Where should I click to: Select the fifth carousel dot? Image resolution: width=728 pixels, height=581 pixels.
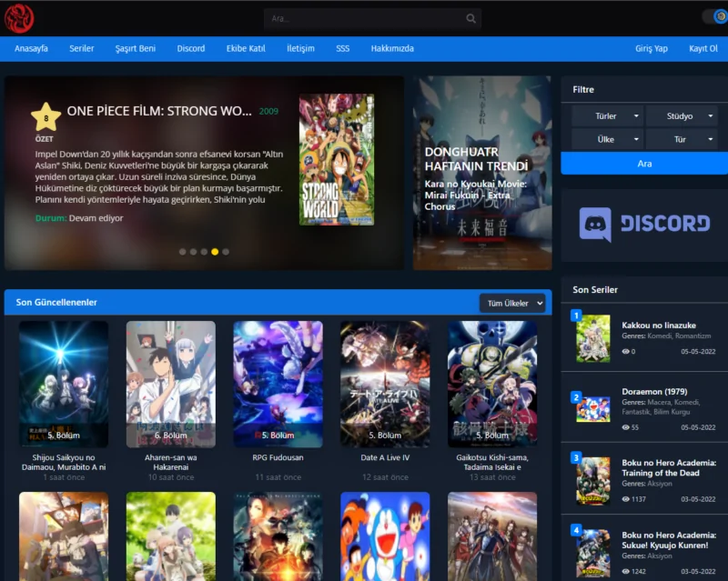[226, 252]
